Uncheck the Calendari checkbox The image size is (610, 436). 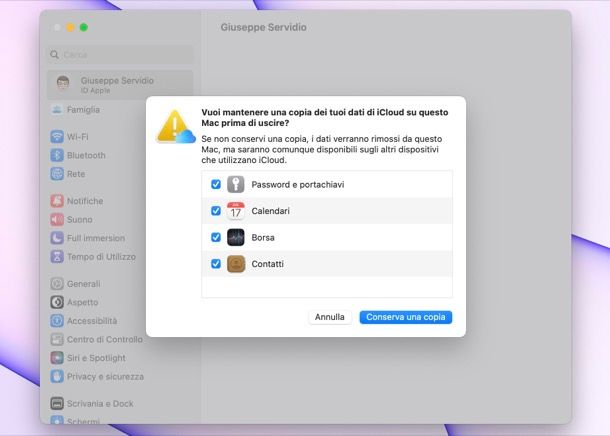click(x=216, y=211)
